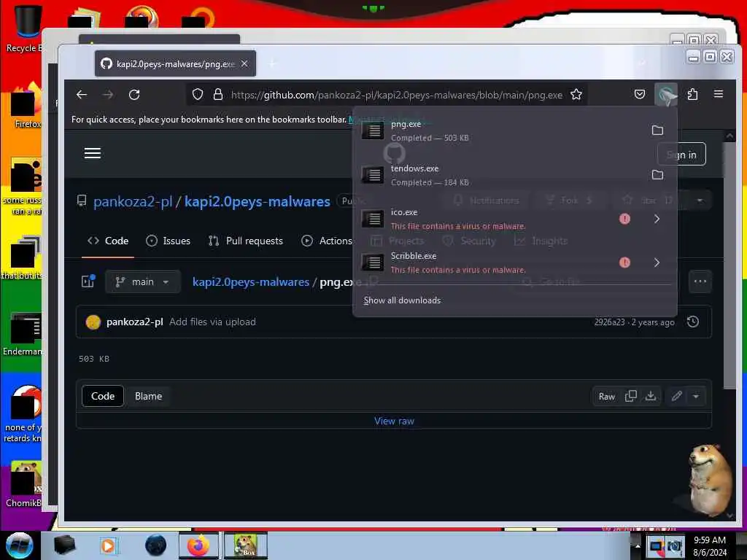Image resolution: width=747 pixels, height=560 pixels.
Task: Click the View raw link
Action: click(x=394, y=421)
